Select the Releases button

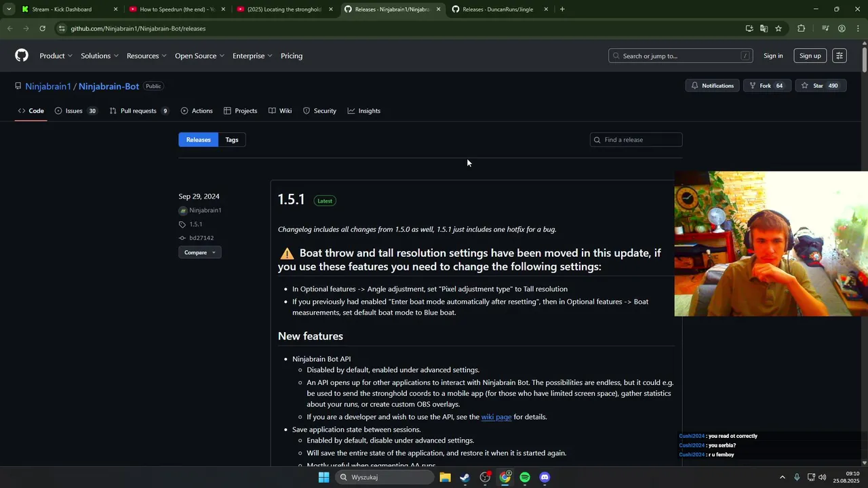pos(198,140)
